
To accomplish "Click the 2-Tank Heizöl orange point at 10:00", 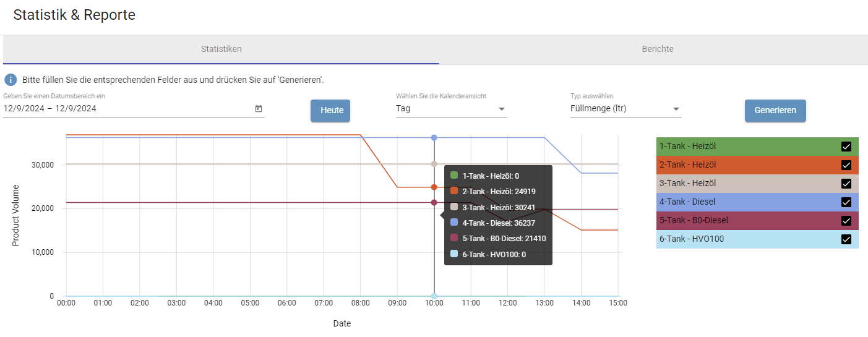I will (434, 187).
